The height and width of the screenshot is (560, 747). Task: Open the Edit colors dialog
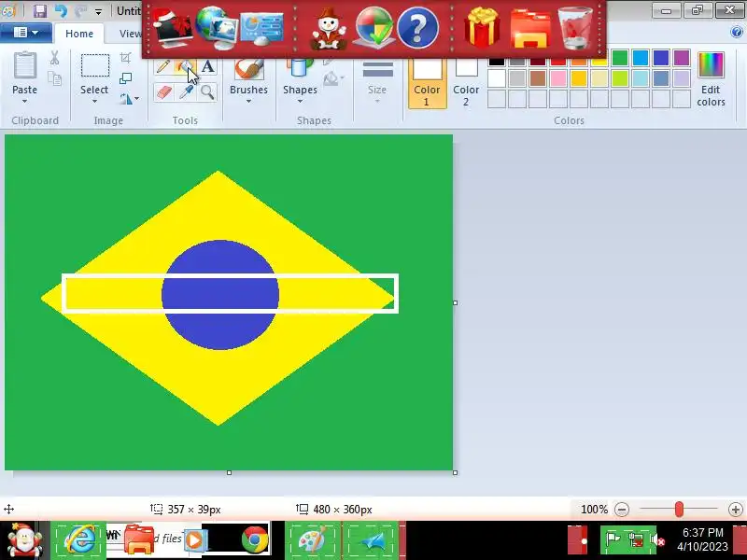pos(711,79)
